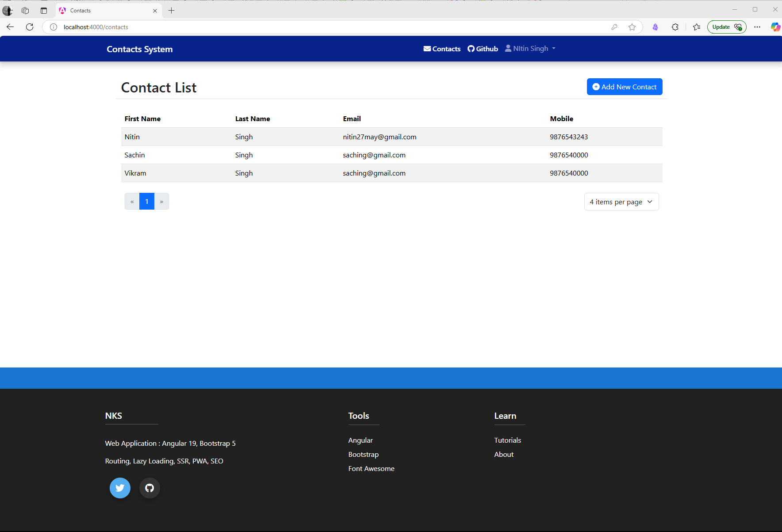Click the purple extension icon in toolbar
Screen dimensions: 782x532
point(655,27)
